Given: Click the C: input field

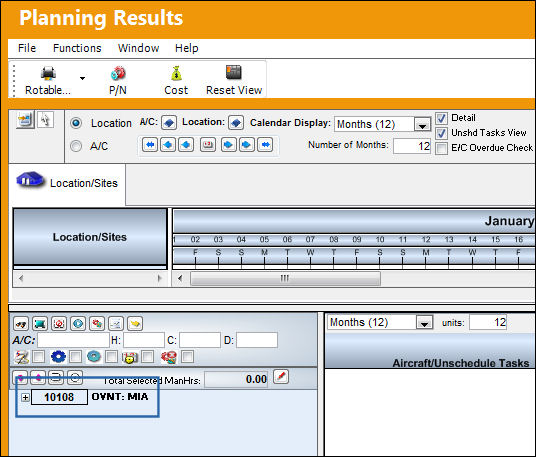Looking at the screenshot, I should pyautogui.click(x=200, y=340).
